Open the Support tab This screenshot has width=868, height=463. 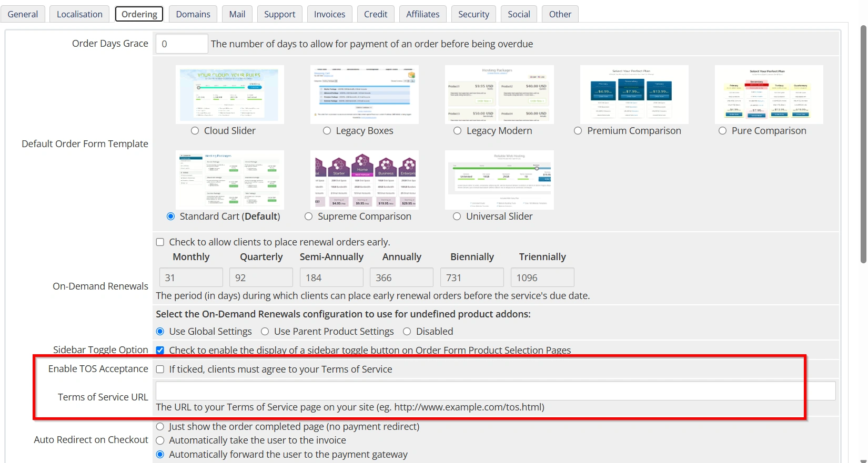pos(280,14)
